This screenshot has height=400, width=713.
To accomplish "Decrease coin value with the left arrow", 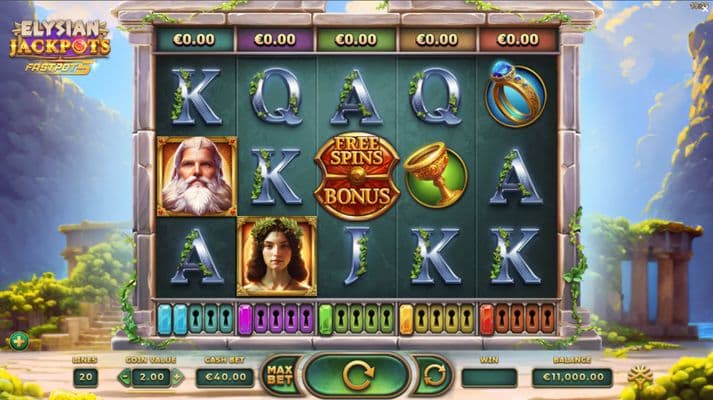I will [125, 377].
